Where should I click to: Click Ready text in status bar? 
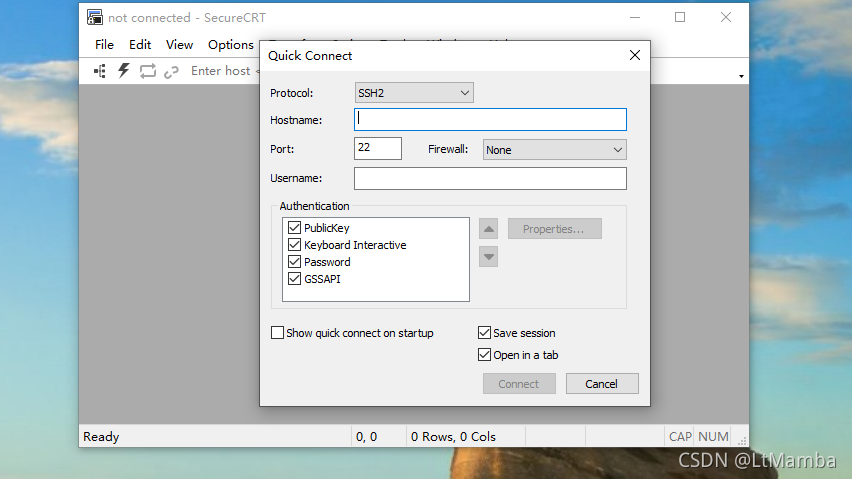(x=101, y=436)
